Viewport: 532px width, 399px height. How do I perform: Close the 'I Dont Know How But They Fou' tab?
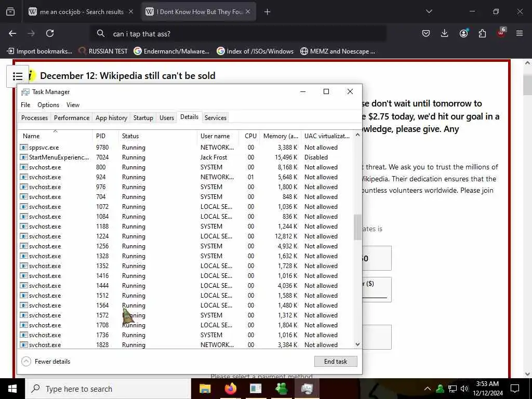pyautogui.click(x=248, y=11)
